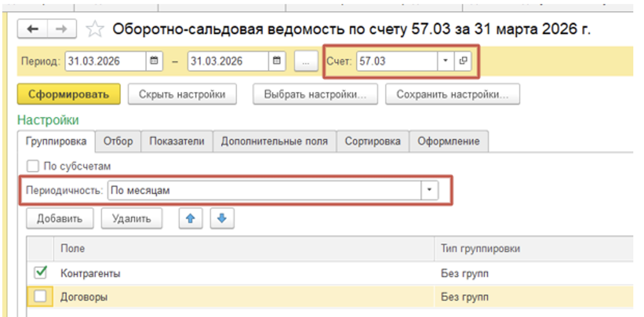The width and height of the screenshot is (644, 317).
Task: Open the Показатели tab
Action: point(177,141)
